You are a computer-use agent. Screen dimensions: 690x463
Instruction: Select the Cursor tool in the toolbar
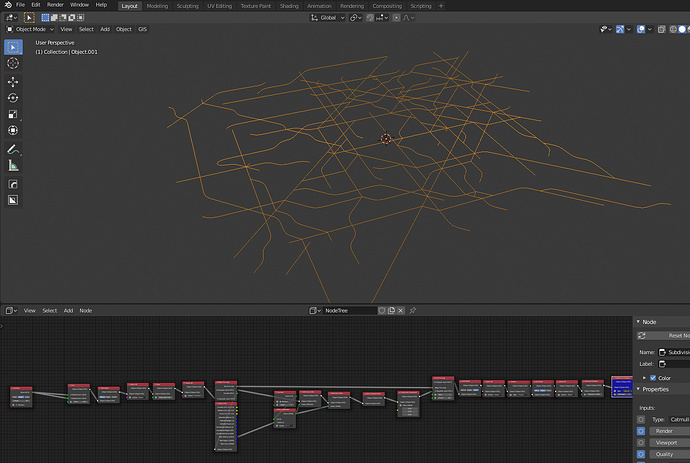pyautogui.click(x=13, y=63)
